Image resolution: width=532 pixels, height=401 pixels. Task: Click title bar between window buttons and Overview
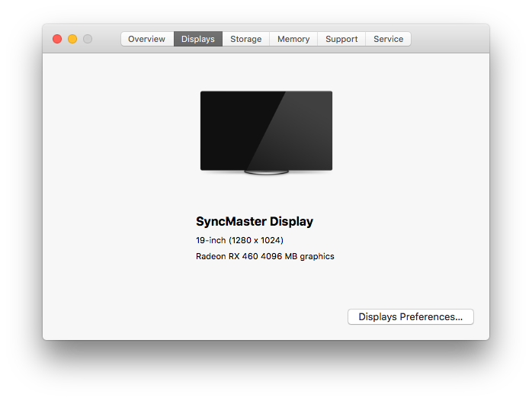[x=107, y=39]
